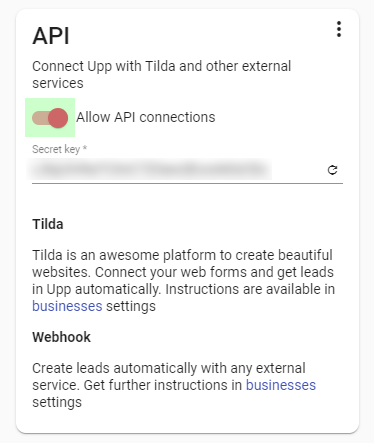Disable the Allow API connections switch
The width and height of the screenshot is (374, 443).
pos(50,118)
